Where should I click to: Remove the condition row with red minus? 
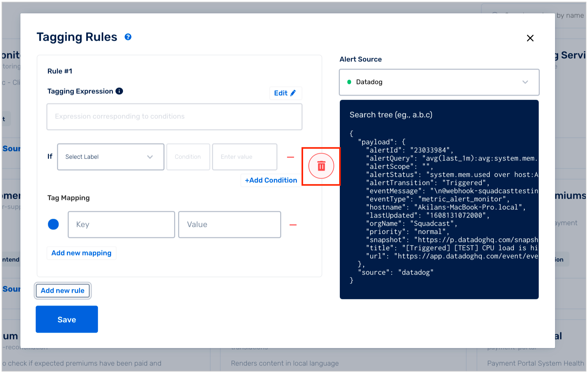pyautogui.click(x=291, y=157)
